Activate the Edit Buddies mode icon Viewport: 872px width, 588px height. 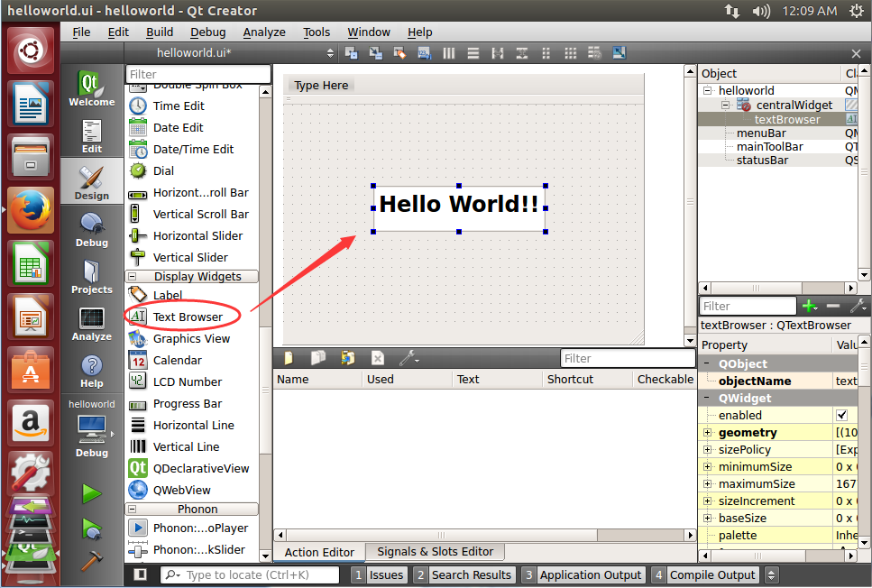(399, 53)
